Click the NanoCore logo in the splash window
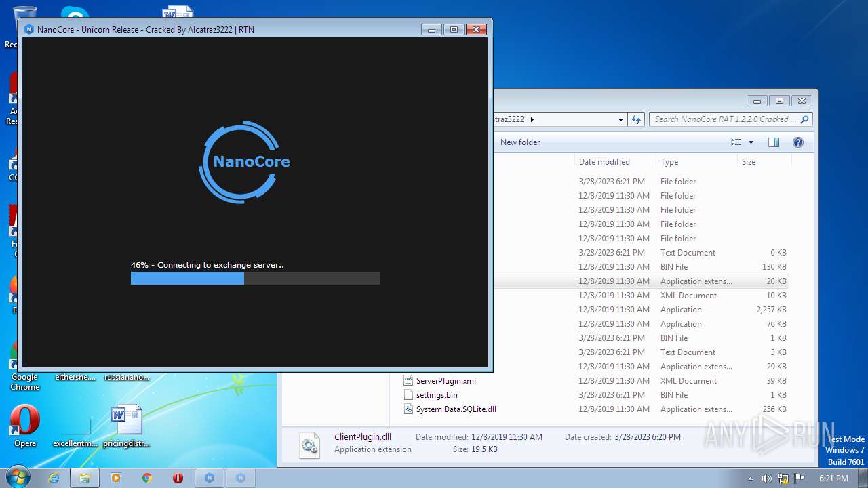Screen dimensions: 868x488 (x=244, y=162)
